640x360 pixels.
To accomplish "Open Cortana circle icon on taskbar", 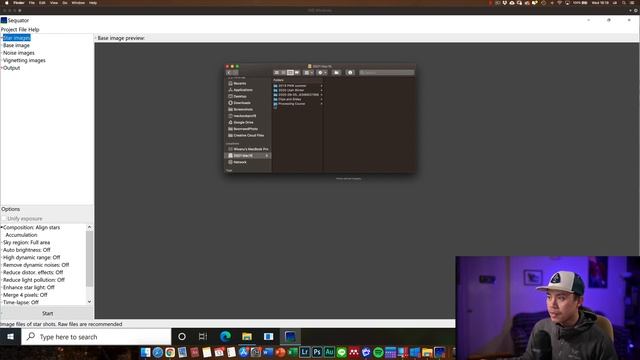I will [x=182, y=337].
